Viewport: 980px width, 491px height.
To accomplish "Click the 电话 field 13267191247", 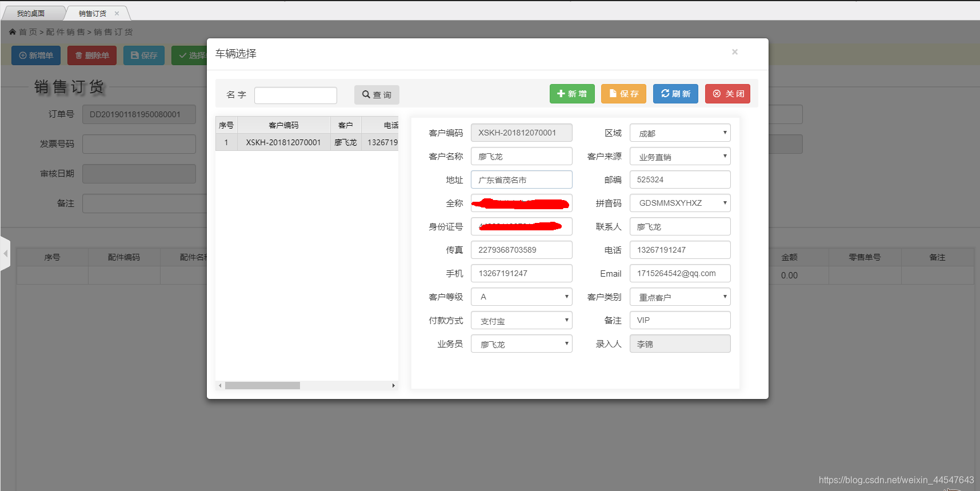I will [x=680, y=250].
